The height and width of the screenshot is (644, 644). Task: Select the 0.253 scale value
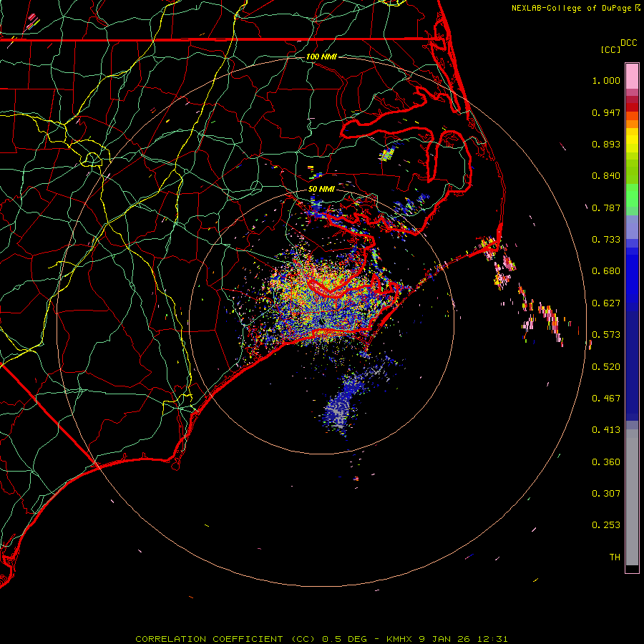tap(606, 525)
